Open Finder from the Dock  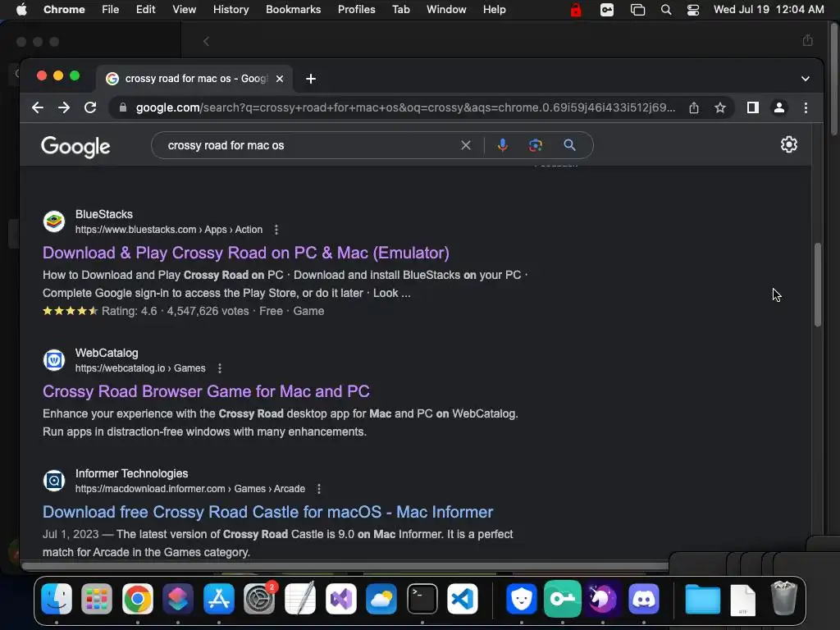click(x=57, y=598)
